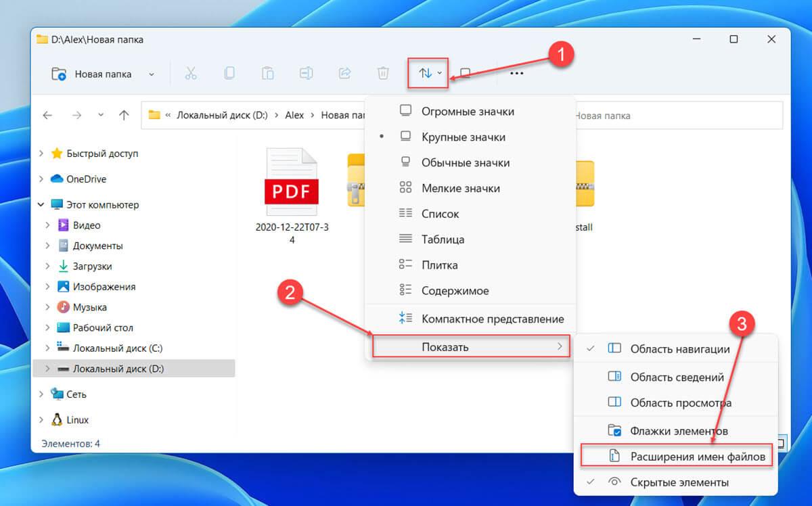This screenshot has width=812, height=506.
Task: Click Alex in the address breadcrumb
Action: pos(294,116)
